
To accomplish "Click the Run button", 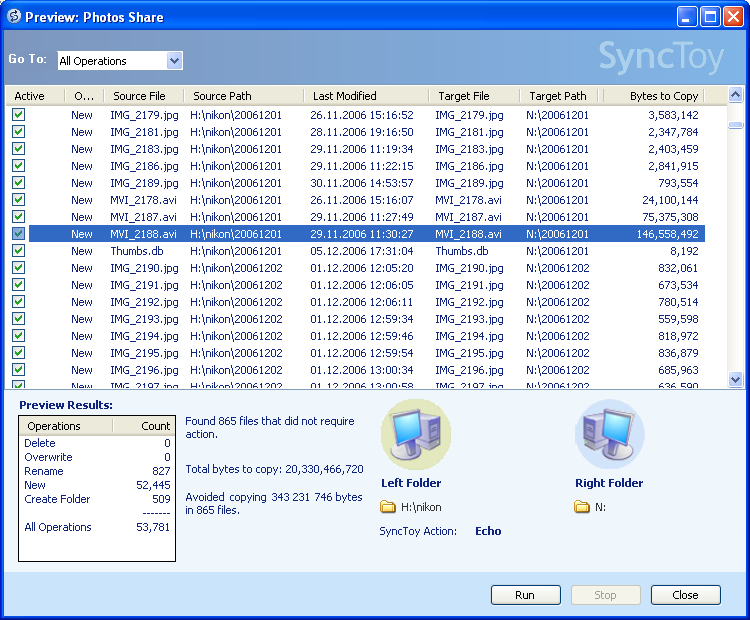I will [x=526, y=595].
